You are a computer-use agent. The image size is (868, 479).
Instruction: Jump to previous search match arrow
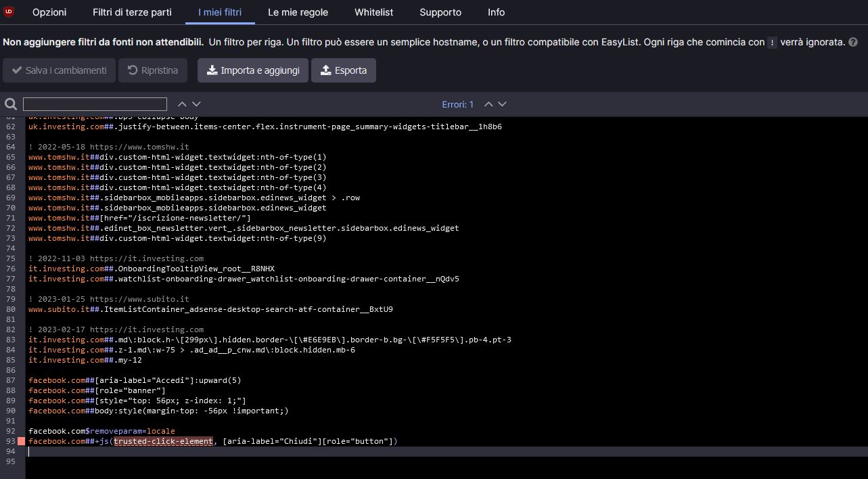(182, 104)
